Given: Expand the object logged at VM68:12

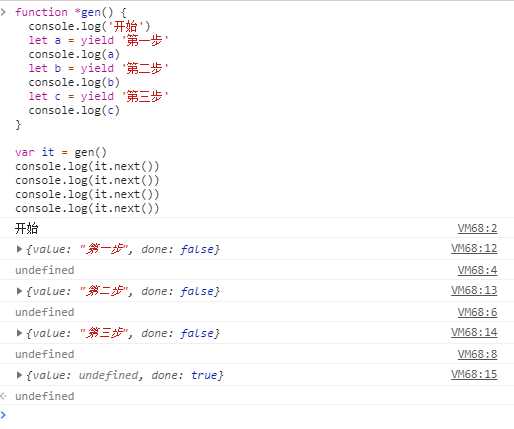Looking at the screenshot, I should tap(19, 249).
